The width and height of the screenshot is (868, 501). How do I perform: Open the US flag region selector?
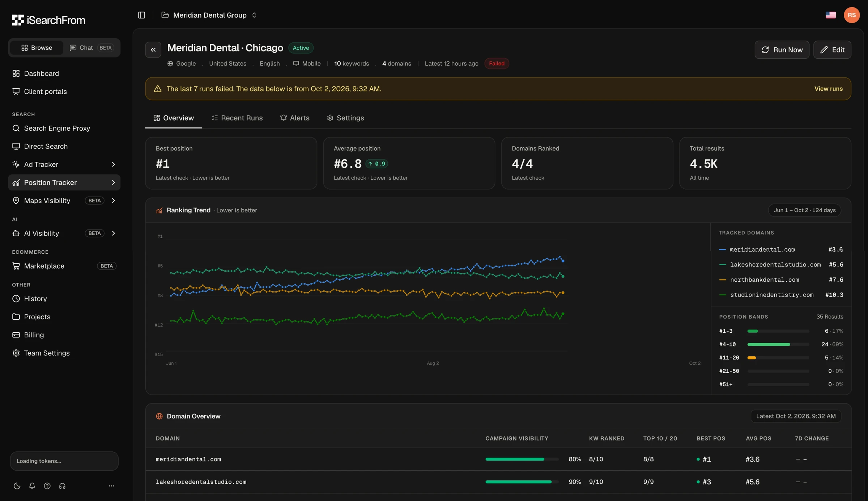pos(830,15)
